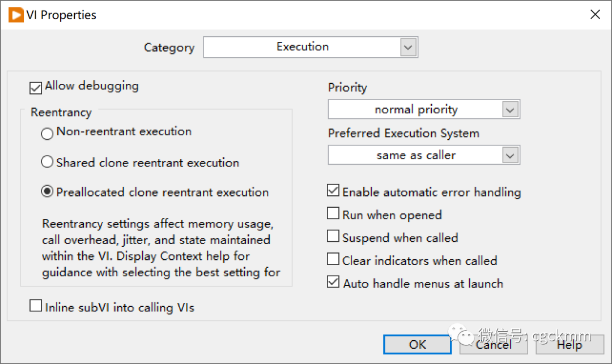Open the Category dropdown showing Execution
The image size is (612, 364).
[408, 47]
